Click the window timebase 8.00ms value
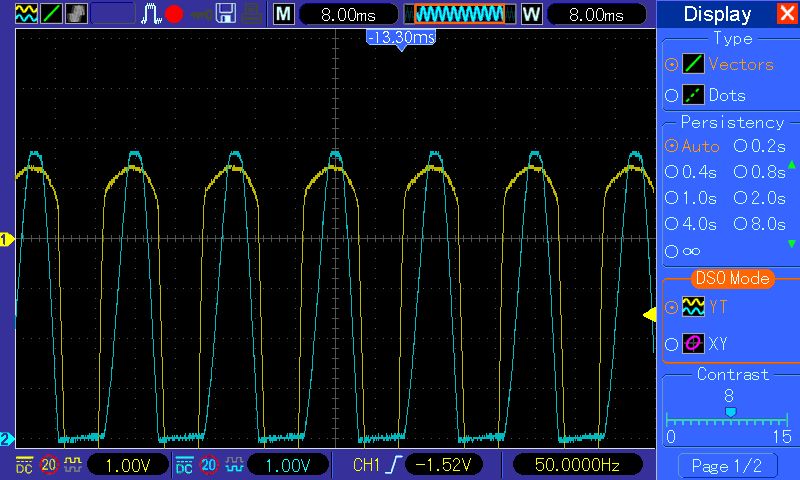The image size is (800, 480). tap(596, 15)
